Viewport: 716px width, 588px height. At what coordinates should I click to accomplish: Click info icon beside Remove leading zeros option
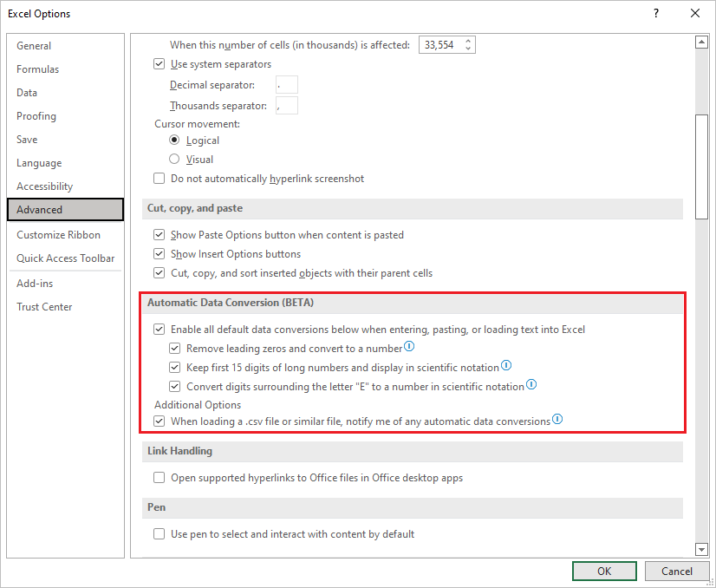click(407, 347)
